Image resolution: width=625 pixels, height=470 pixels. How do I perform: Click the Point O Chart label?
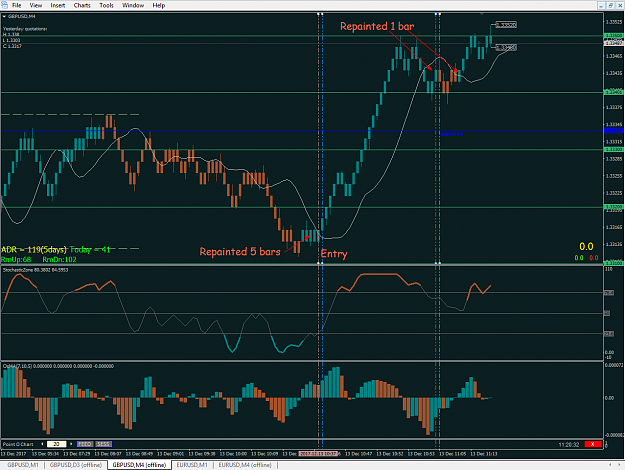[x=18, y=444]
